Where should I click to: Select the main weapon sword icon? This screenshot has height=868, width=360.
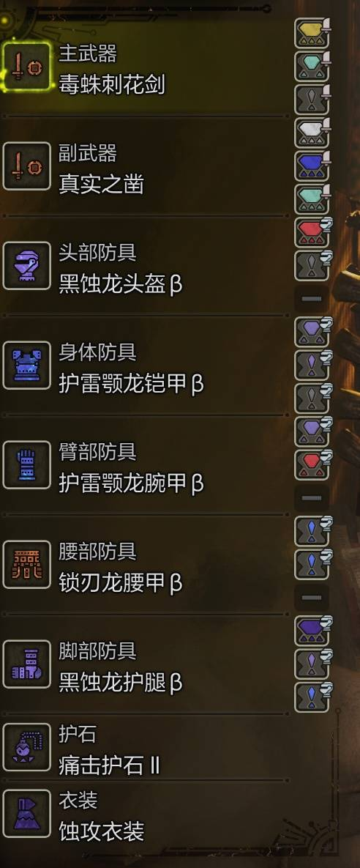[x=26, y=67]
